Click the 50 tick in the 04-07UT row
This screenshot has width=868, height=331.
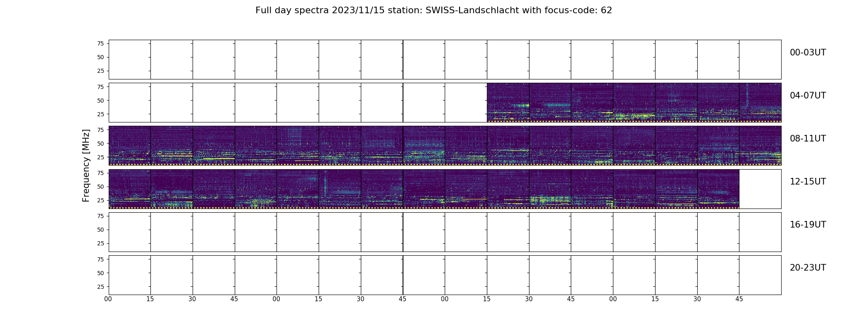click(x=100, y=100)
